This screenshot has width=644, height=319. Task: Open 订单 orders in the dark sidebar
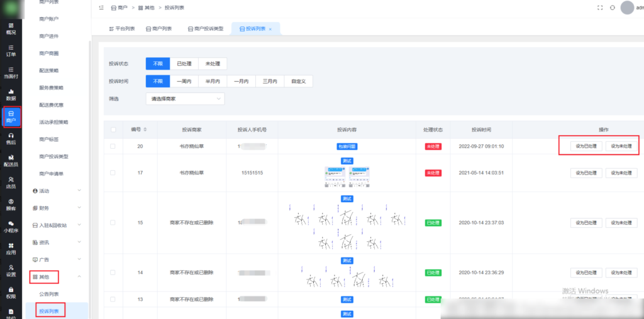coord(11,50)
